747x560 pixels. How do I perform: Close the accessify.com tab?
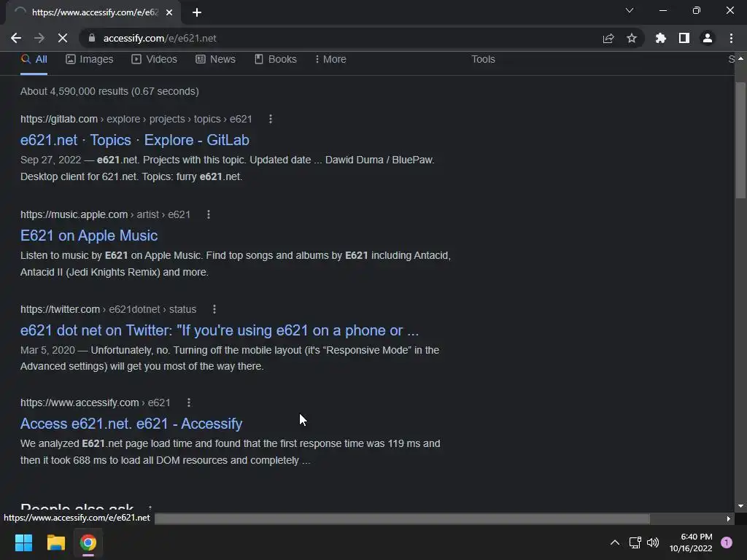click(169, 12)
